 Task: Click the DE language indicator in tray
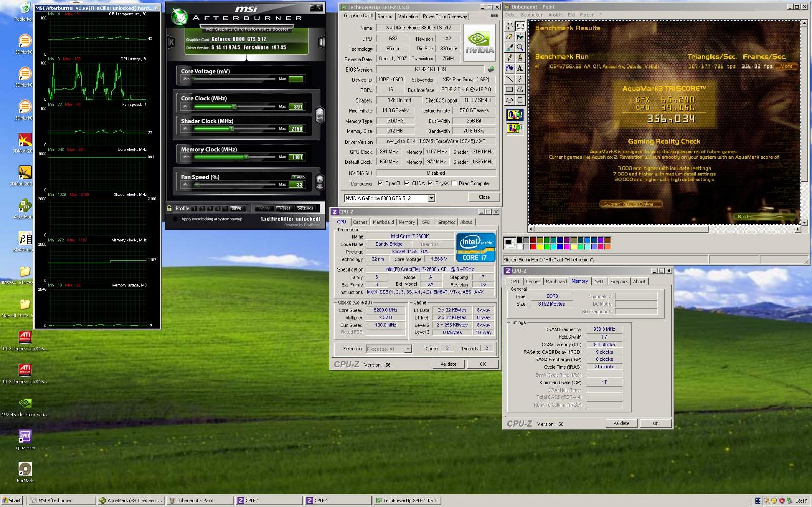pyautogui.click(x=758, y=501)
